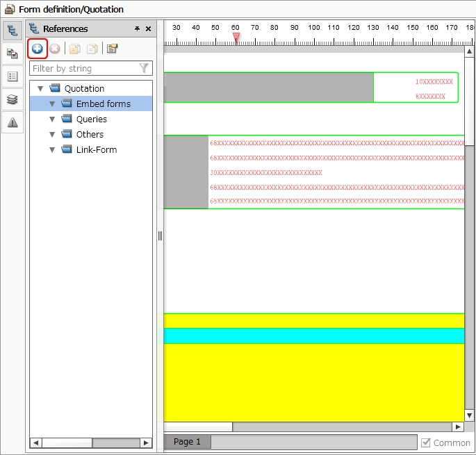Click the Quotation folder icon
Image resolution: width=476 pixels, height=455 pixels.
point(55,88)
